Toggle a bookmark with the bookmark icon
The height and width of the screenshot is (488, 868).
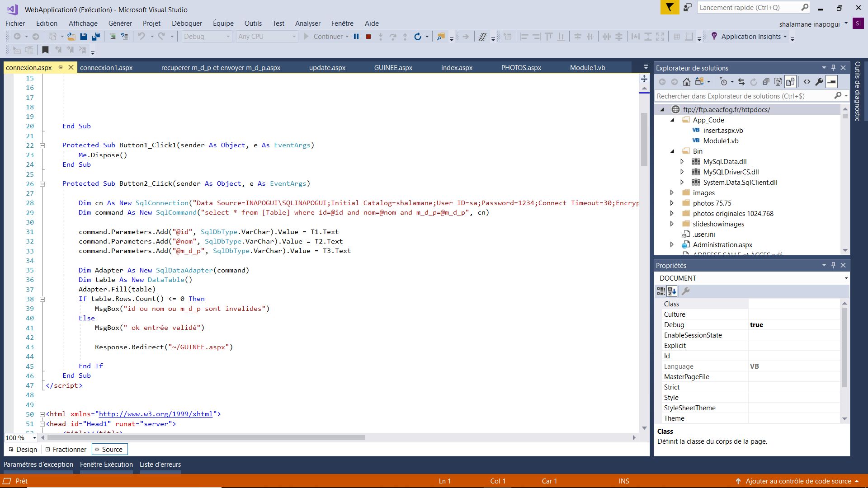pyautogui.click(x=45, y=50)
